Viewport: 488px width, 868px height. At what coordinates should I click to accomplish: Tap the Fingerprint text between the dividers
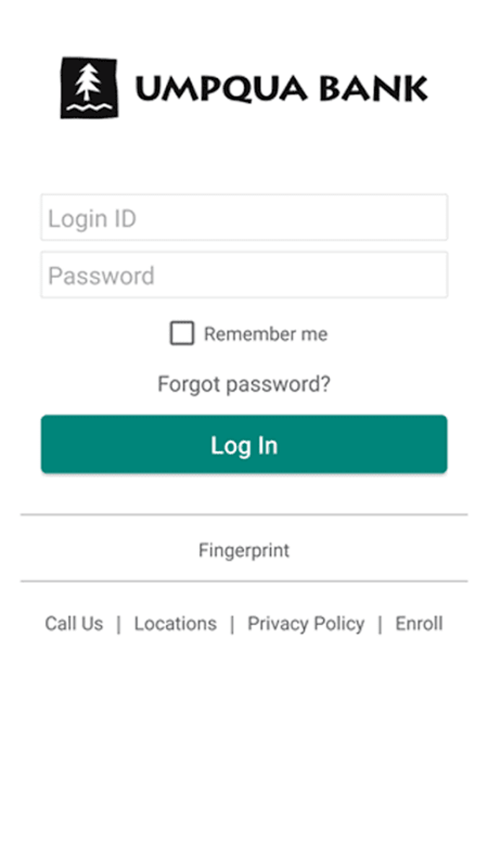pos(244,550)
